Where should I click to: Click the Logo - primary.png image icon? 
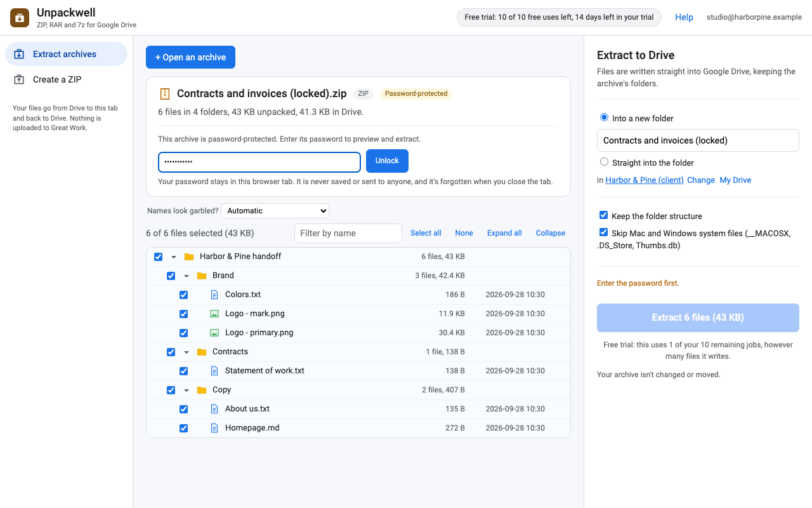pos(214,333)
